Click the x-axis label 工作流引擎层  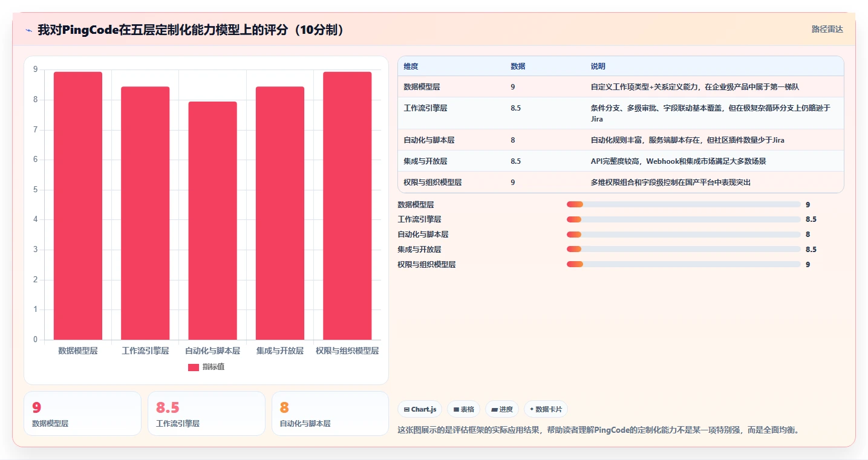tap(145, 351)
